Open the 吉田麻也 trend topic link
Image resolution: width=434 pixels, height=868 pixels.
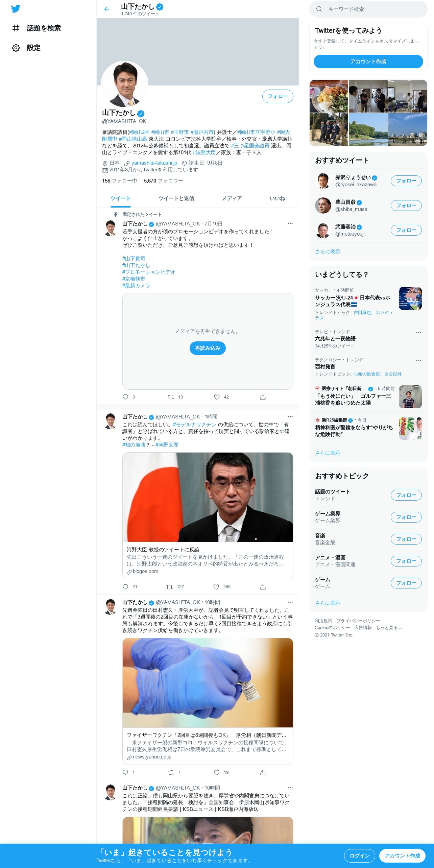(x=362, y=313)
